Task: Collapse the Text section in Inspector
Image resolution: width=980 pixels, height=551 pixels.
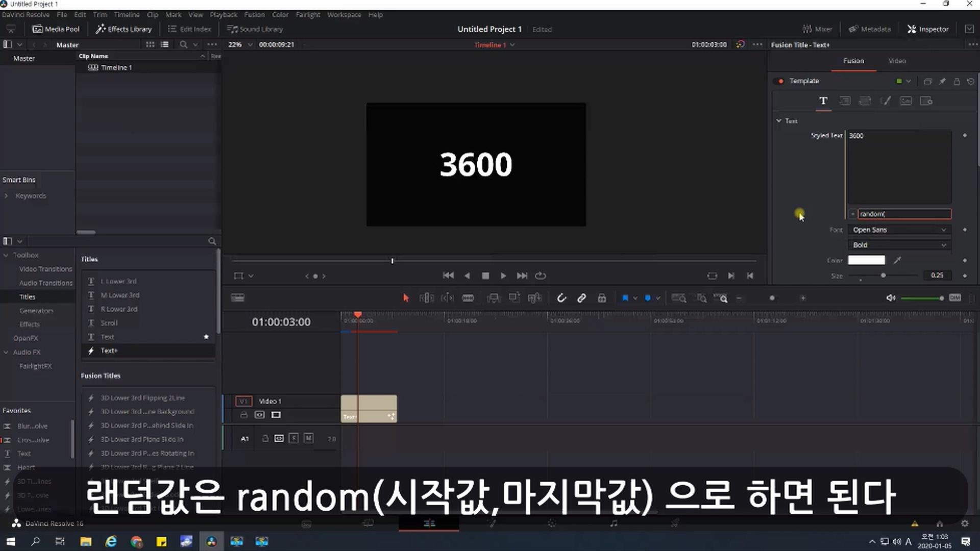Action: (x=779, y=121)
